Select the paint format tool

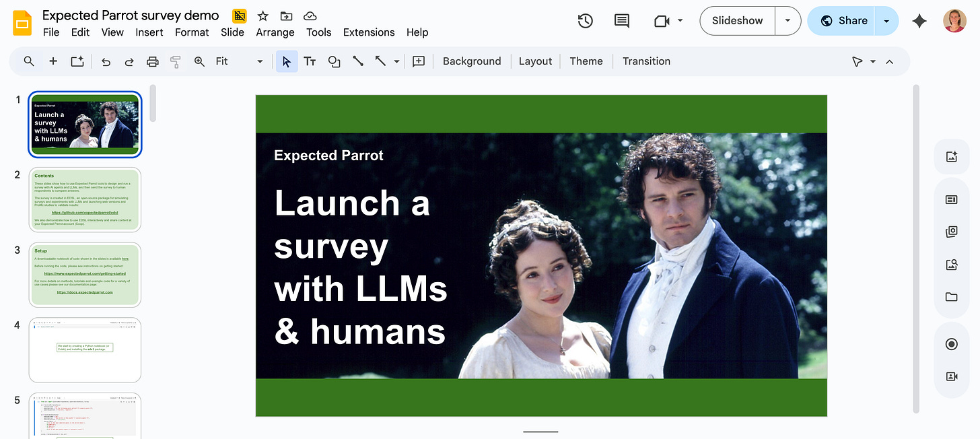(x=176, y=61)
